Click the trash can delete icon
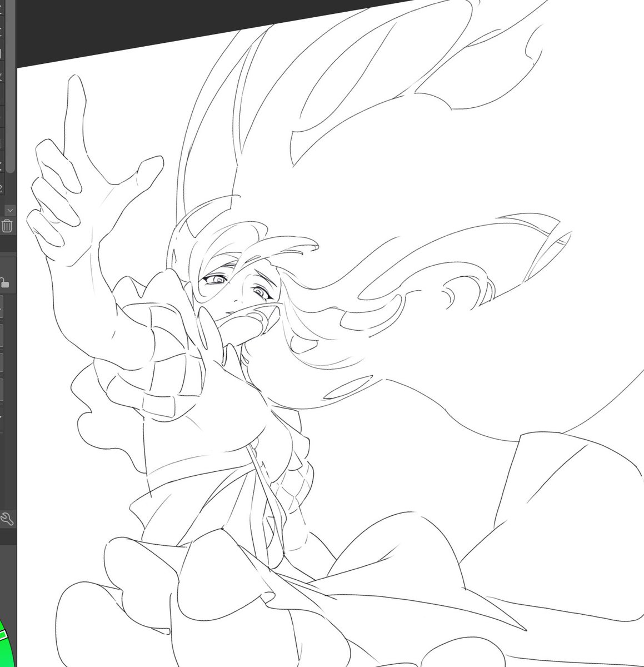 (x=7, y=226)
